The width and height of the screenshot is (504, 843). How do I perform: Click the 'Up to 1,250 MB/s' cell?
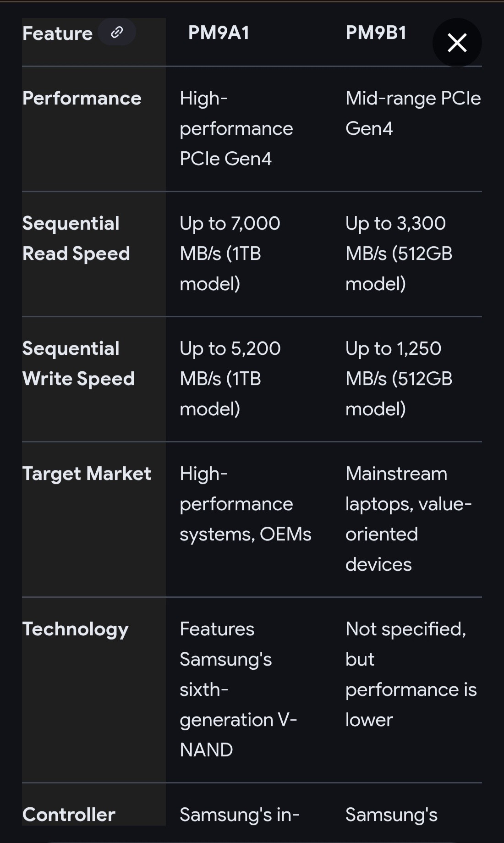tap(399, 379)
